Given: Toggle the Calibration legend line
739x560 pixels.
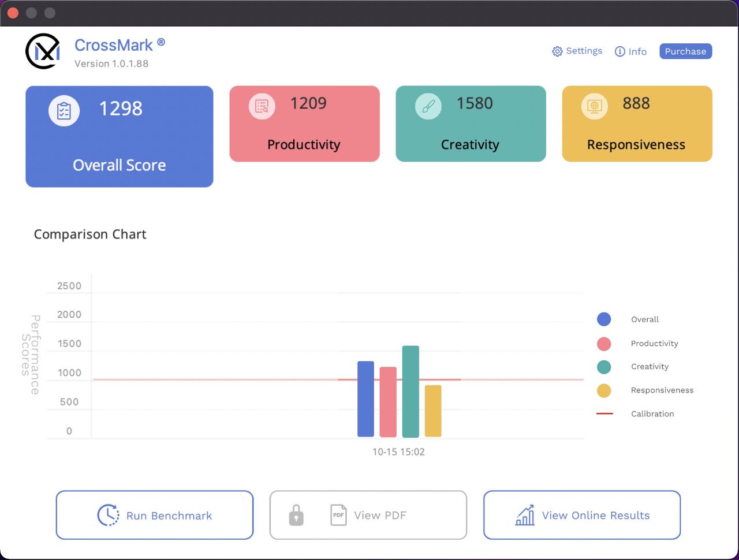Looking at the screenshot, I should (x=604, y=413).
